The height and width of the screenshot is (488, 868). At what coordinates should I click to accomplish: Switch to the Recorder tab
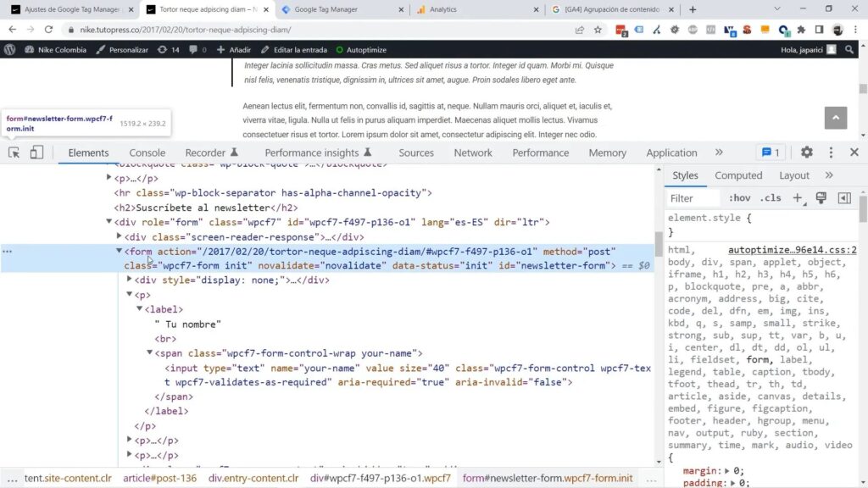tap(211, 152)
